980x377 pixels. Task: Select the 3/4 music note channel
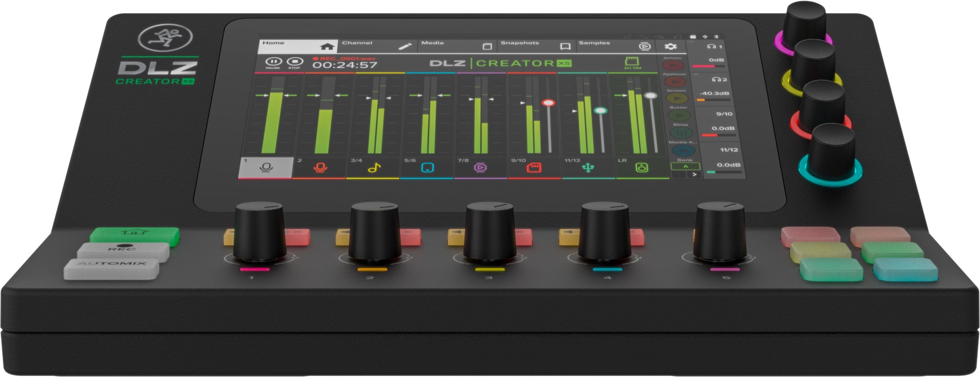(x=373, y=167)
